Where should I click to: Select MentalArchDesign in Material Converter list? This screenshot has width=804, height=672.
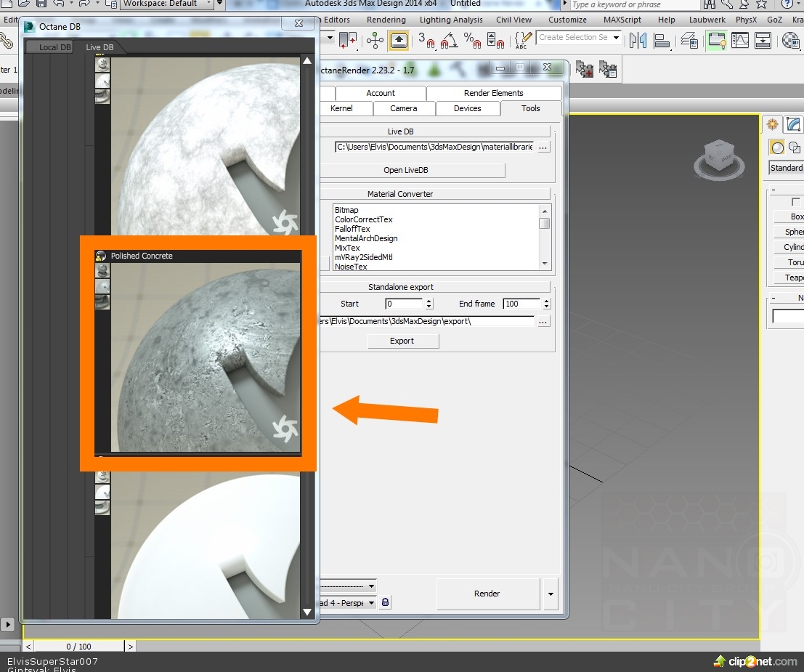366,238
